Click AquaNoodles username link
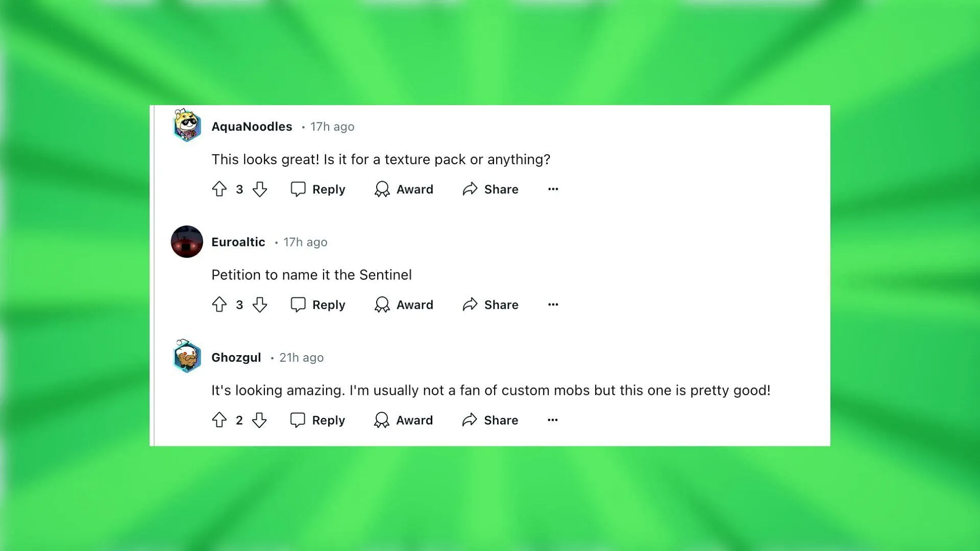The height and width of the screenshot is (551, 980). [x=252, y=126]
